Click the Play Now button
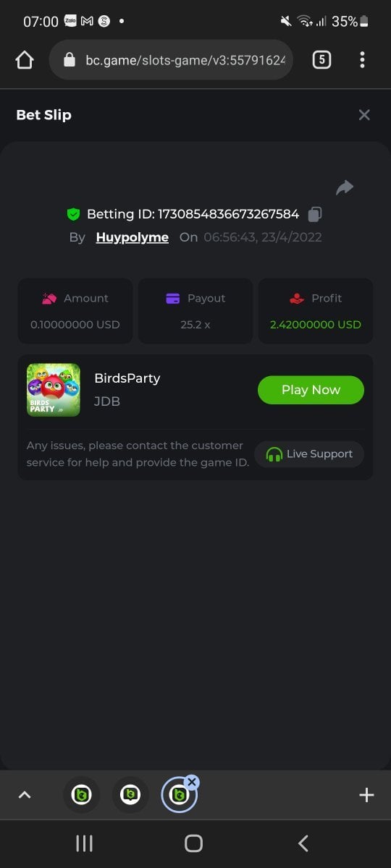Screen dimensions: 391x868 (x=311, y=390)
